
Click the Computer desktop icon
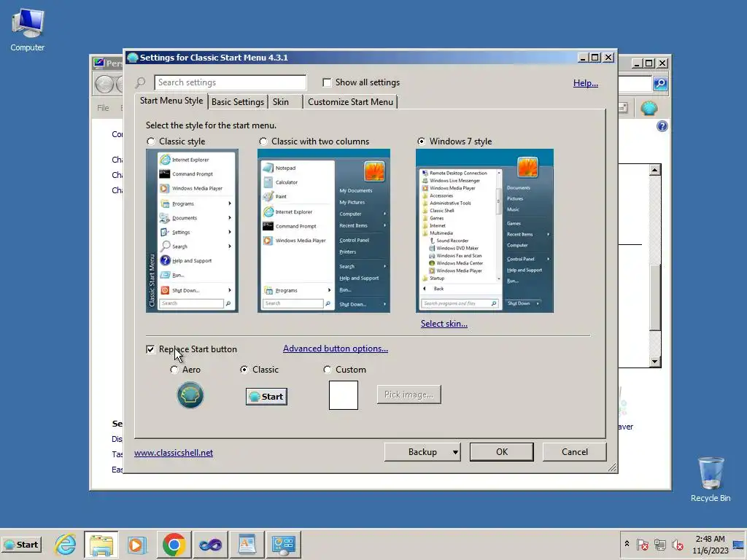pos(28,31)
